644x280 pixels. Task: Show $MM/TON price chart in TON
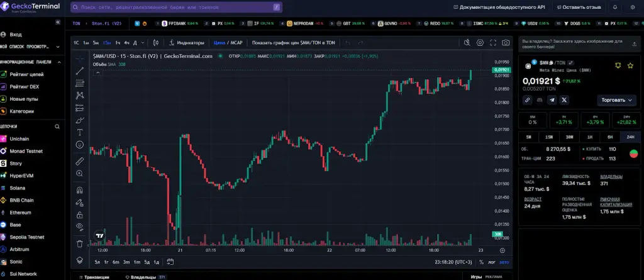[x=293, y=42]
